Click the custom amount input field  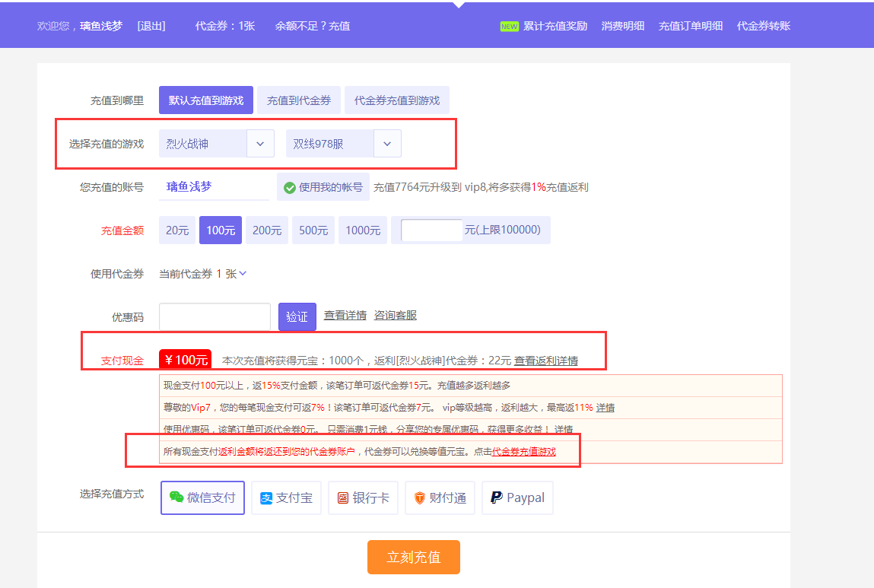[x=431, y=230]
